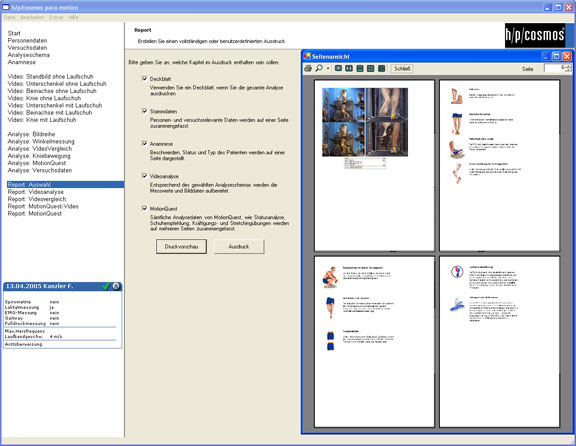Click the main window title bar app icon

click(x=6, y=7)
